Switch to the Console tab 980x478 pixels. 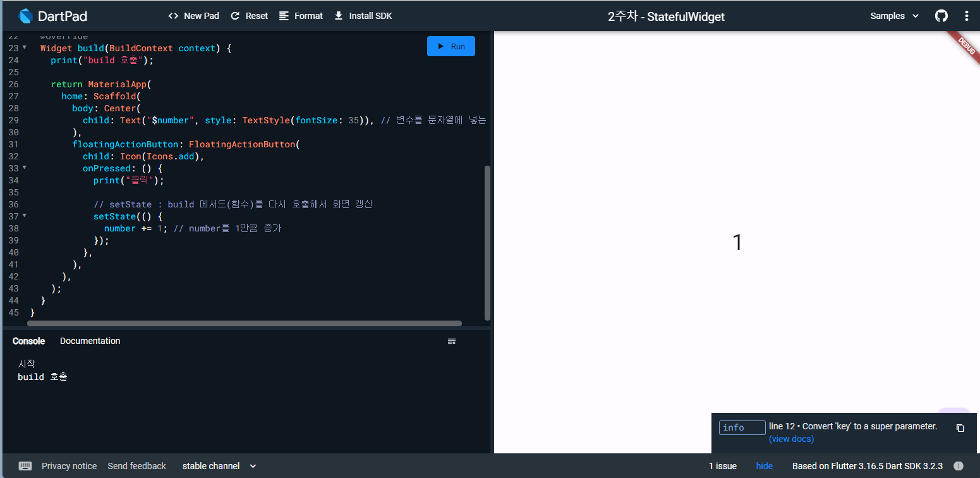[28, 341]
